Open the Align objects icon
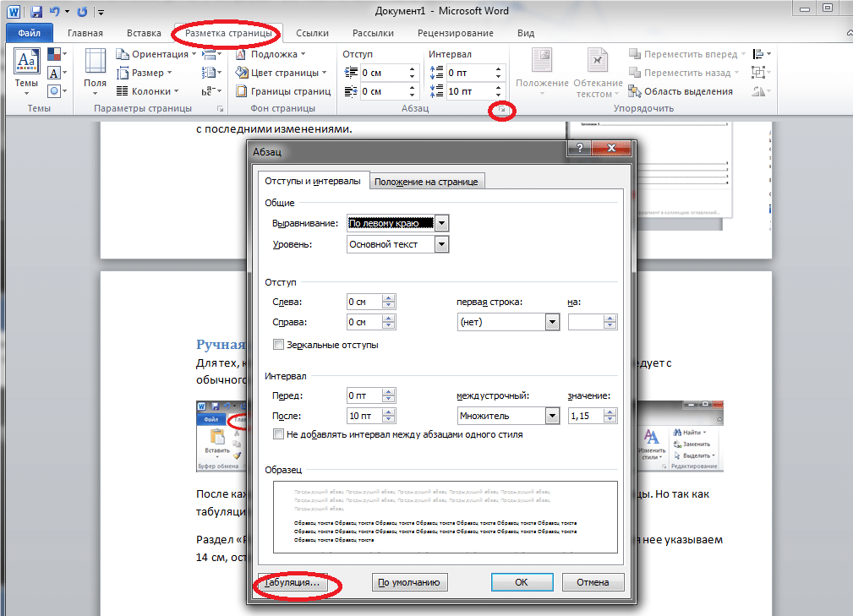 pyautogui.click(x=761, y=54)
